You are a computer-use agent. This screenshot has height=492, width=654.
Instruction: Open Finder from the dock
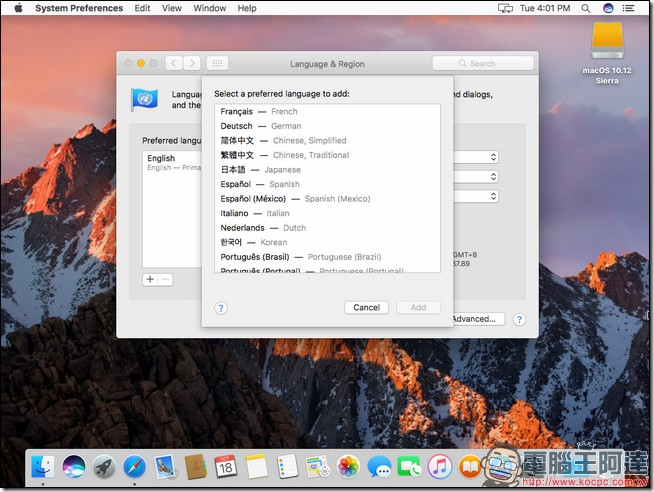point(43,466)
